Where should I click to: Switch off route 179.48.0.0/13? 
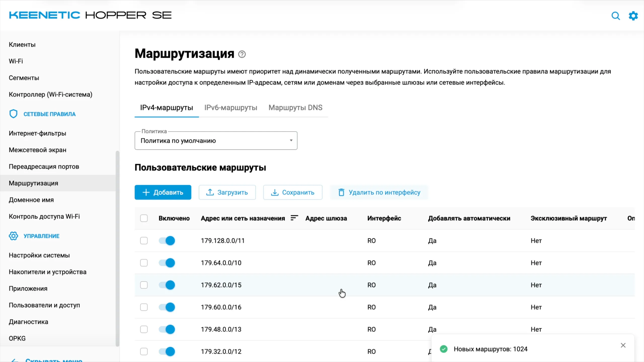[167, 329]
